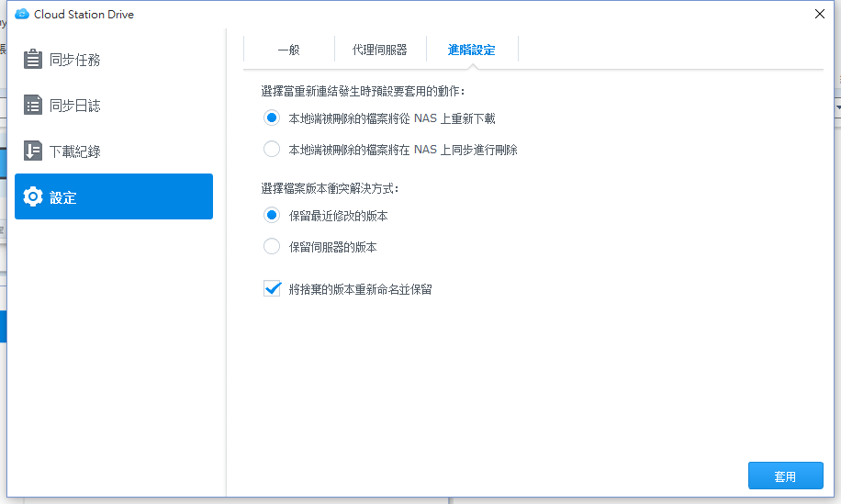The image size is (841, 504).
Task: Open the 下載紀錄 sidebar item
Action: pyautogui.click(x=114, y=151)
